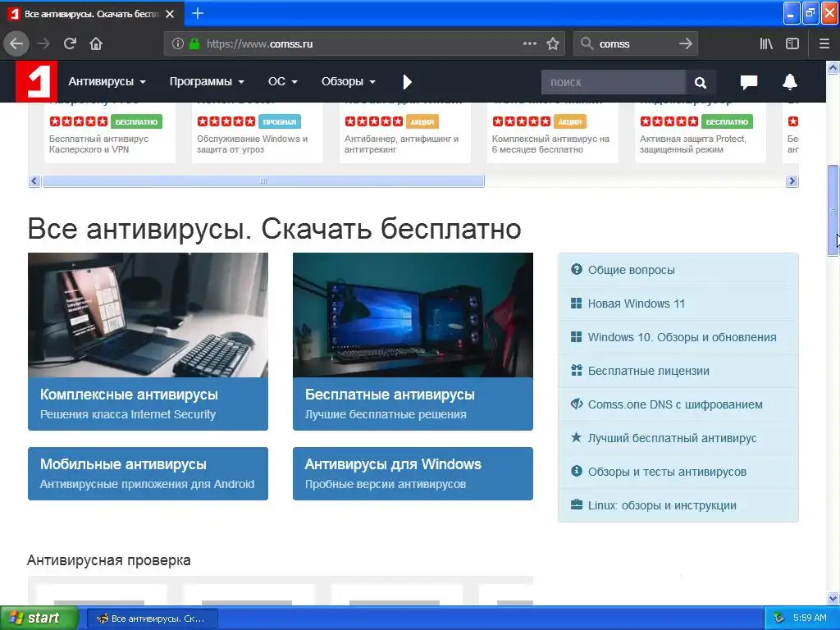840x630 pixels.
Task: Click 'Антибаннер, антифишинг и антитрекинг' card
Action: [x=405, y=133]
